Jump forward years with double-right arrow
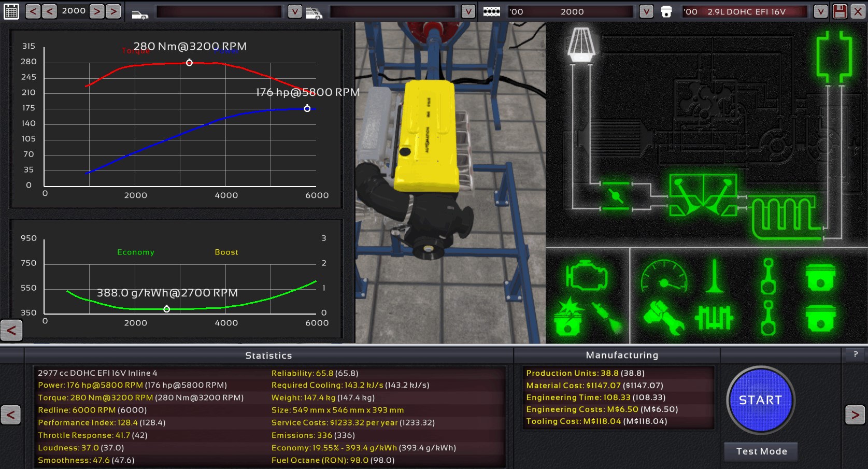Image resolution: width=868 pixels, height=469 pixels. [x=113, y=11]
